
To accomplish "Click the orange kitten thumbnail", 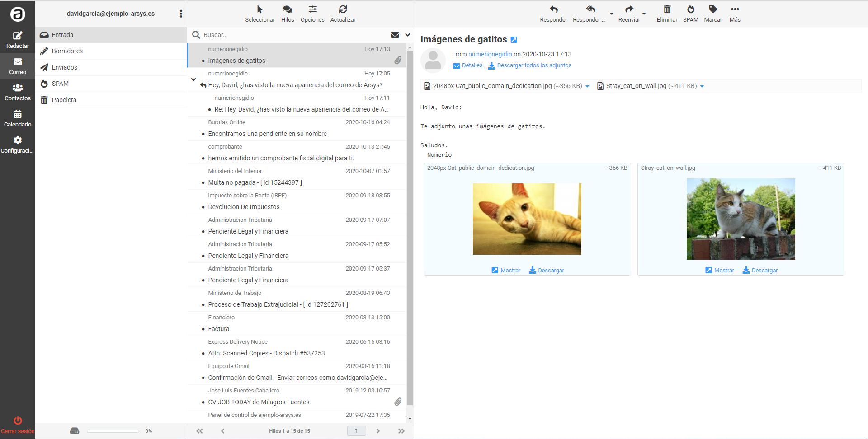I will pyautogui.click(x=527, y=219).
